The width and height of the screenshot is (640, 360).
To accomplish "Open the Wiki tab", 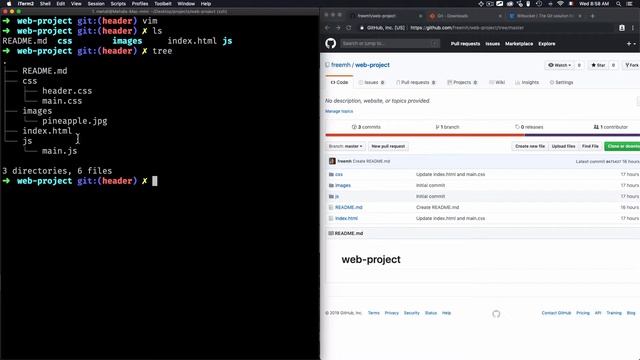I will pos(497,82).
